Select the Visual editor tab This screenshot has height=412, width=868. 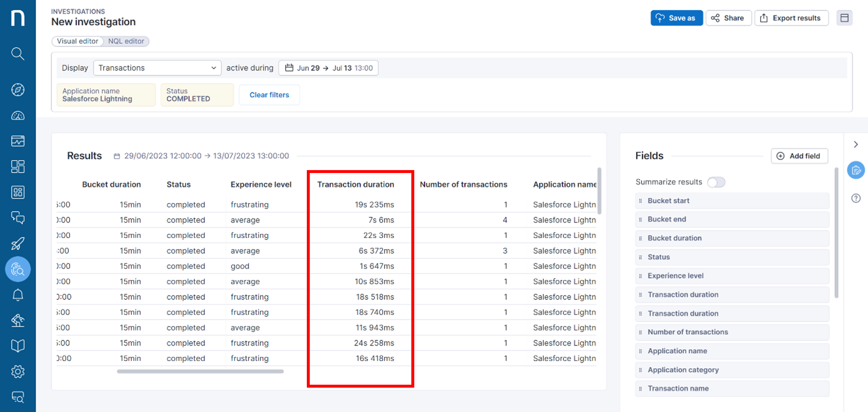click(x=77, y=41)
